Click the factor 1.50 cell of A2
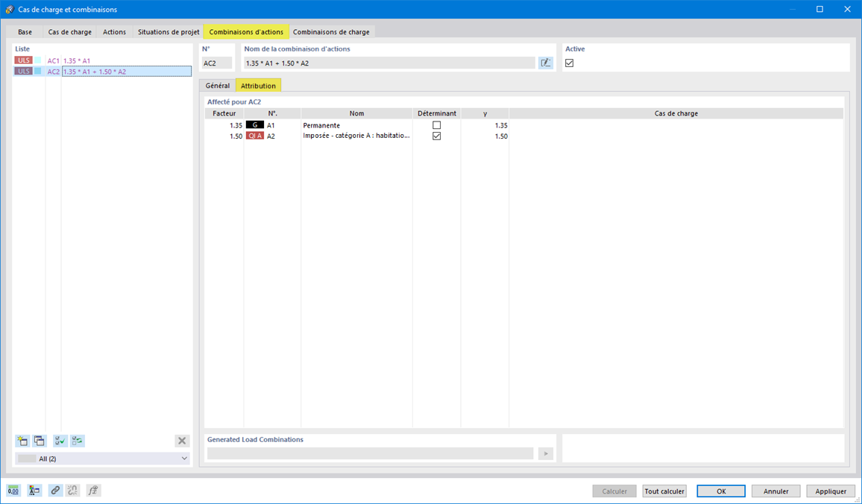This screenshot has width=862, height=504. [224, 136]
